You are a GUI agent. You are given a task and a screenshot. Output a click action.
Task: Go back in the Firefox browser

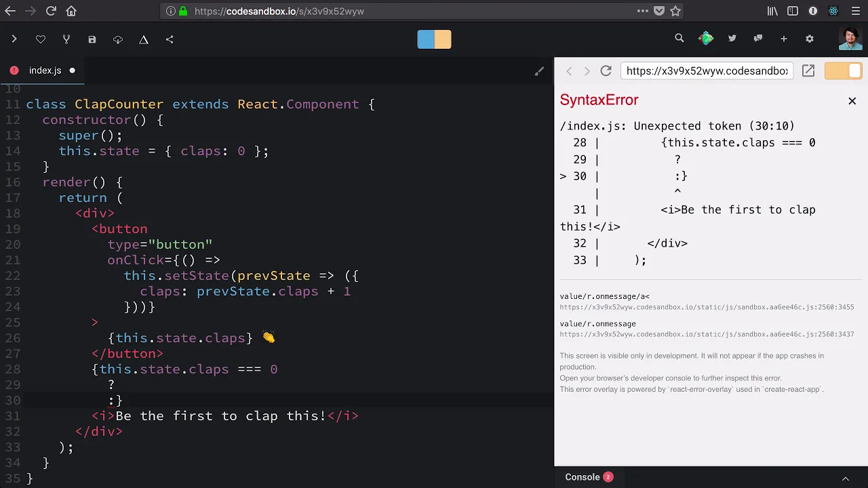pos(10,11)
